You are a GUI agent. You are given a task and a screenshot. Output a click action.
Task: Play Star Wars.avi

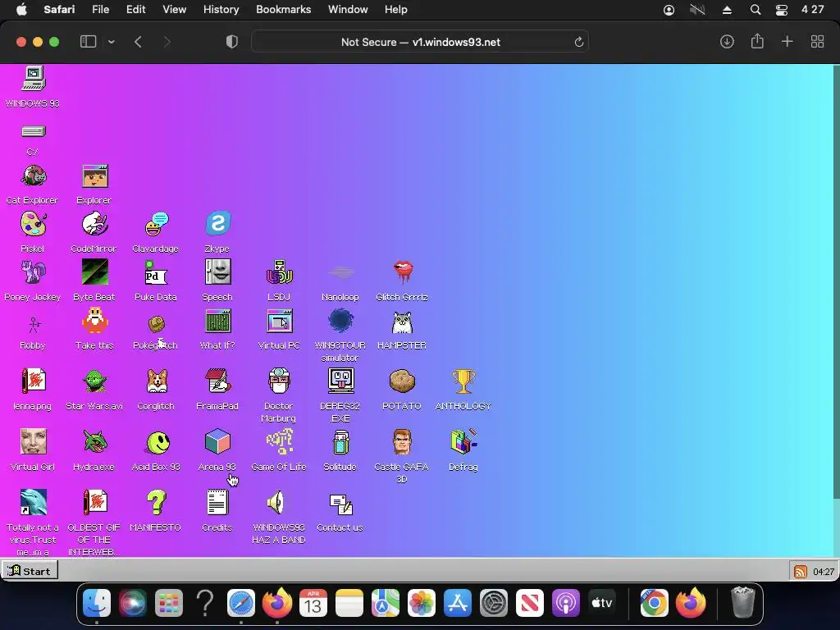(95, 381)
